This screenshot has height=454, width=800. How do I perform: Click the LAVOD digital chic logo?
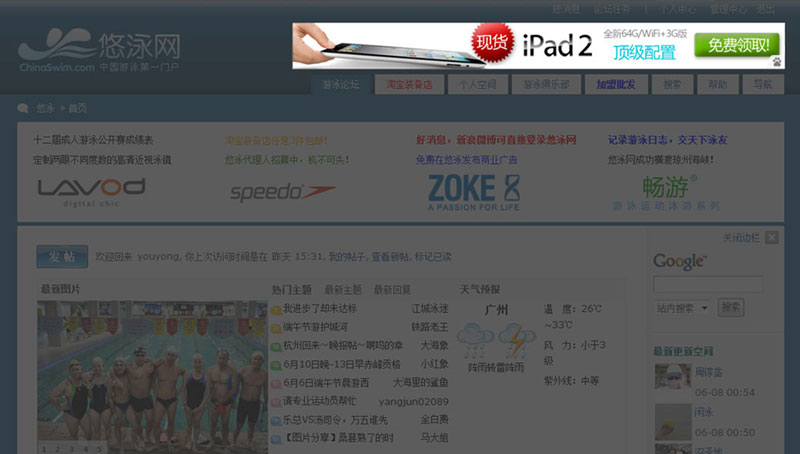[91, 192]
